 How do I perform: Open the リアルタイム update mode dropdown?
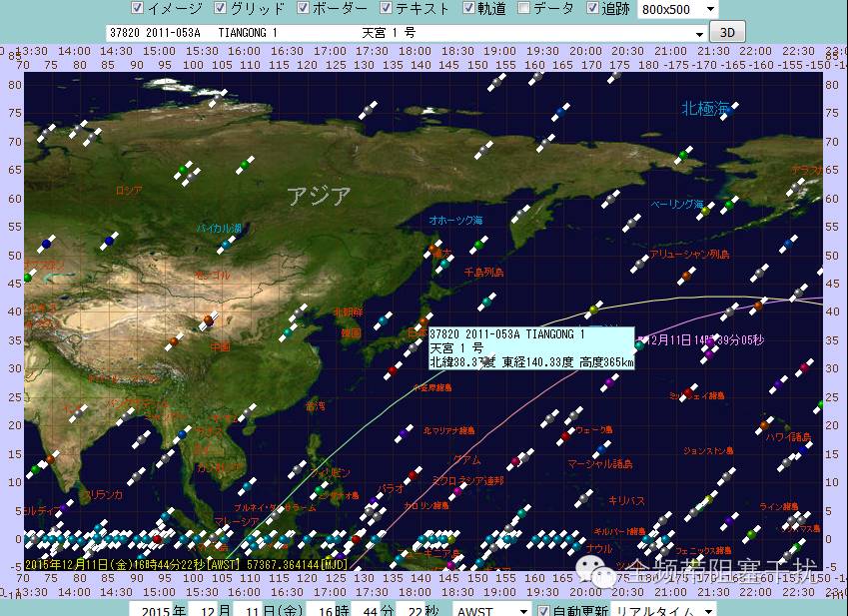coord(663,611)
